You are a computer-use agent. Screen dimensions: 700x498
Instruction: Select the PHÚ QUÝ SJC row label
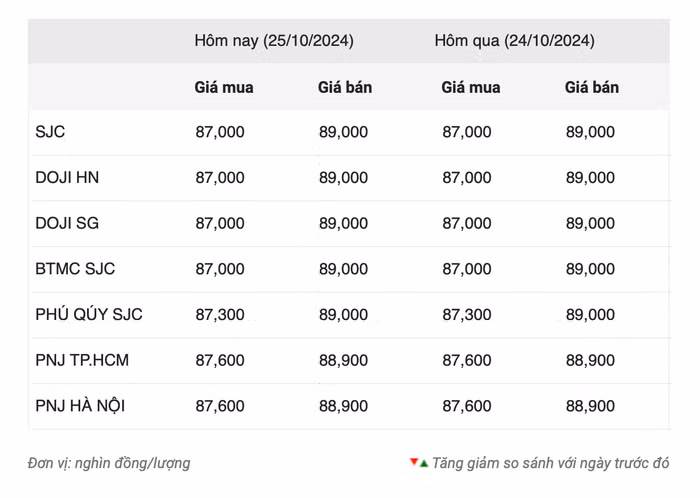[x=89, y=315]
